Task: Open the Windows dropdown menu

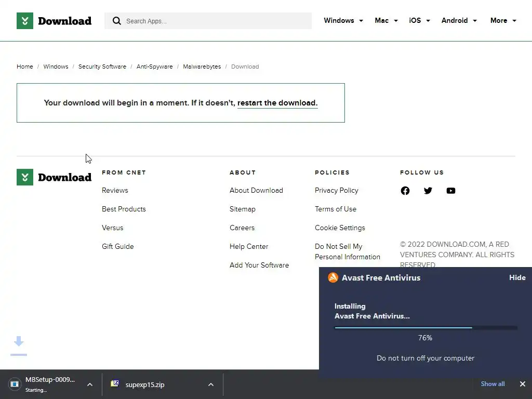Action: click(343, 20)
